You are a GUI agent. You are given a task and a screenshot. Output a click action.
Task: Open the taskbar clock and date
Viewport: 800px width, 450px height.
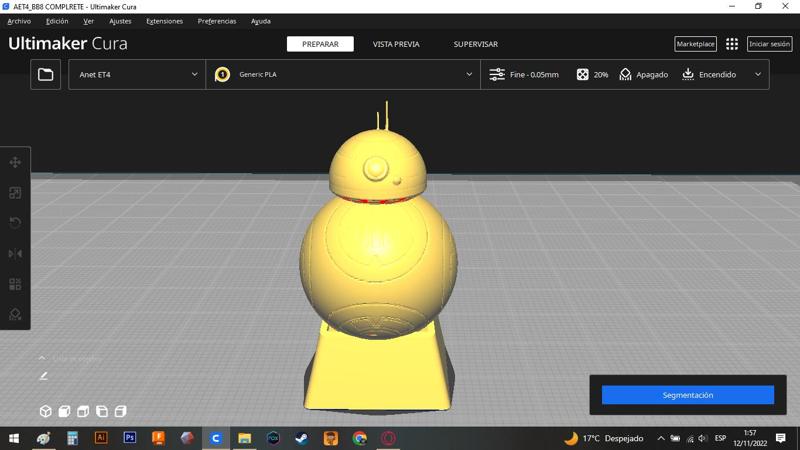tap(749, 438)
